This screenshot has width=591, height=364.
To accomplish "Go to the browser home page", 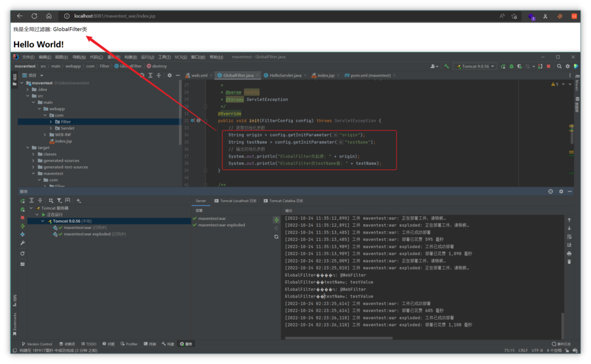I will (x=49, y=16).
